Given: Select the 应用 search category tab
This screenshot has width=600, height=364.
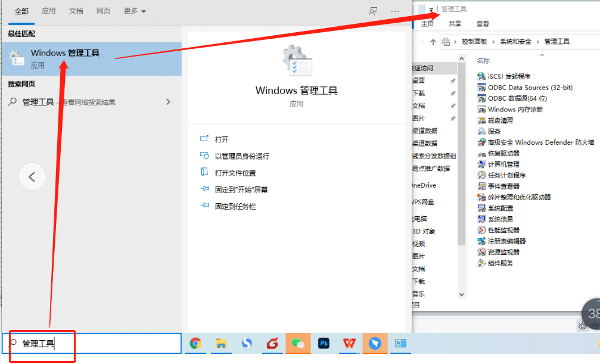Looking at the screenshot, I should tap(49, 10).
